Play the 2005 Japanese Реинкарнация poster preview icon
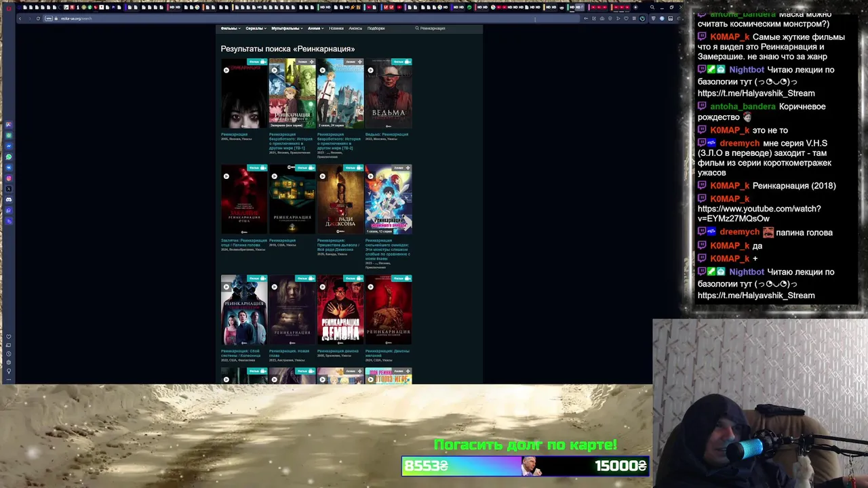Image resolution: width=868 pixels, height=488 pixels. coord(226,70)
